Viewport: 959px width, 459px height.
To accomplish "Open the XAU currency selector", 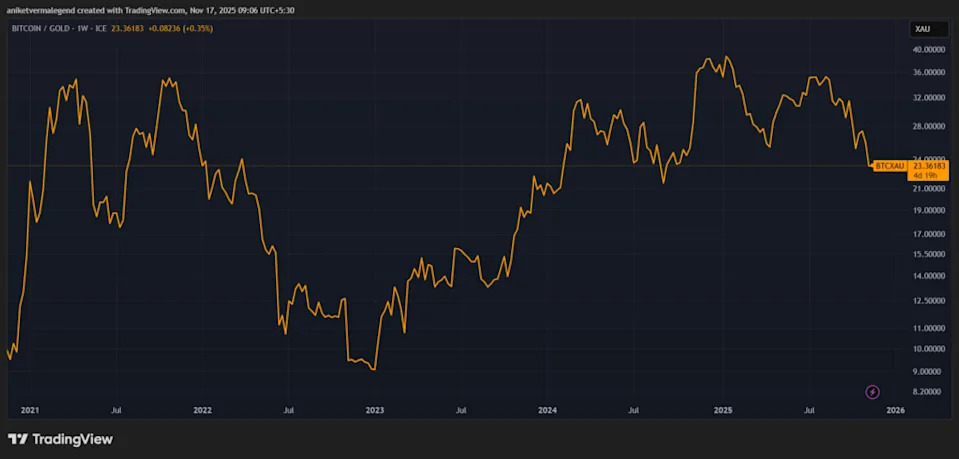I will [922, 29].
